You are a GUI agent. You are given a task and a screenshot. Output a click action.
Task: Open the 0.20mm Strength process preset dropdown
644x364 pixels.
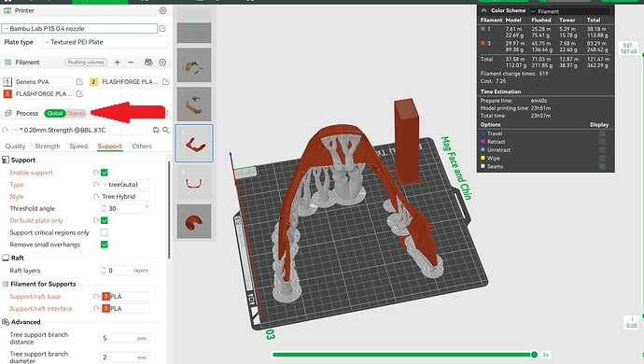point(79,130)
